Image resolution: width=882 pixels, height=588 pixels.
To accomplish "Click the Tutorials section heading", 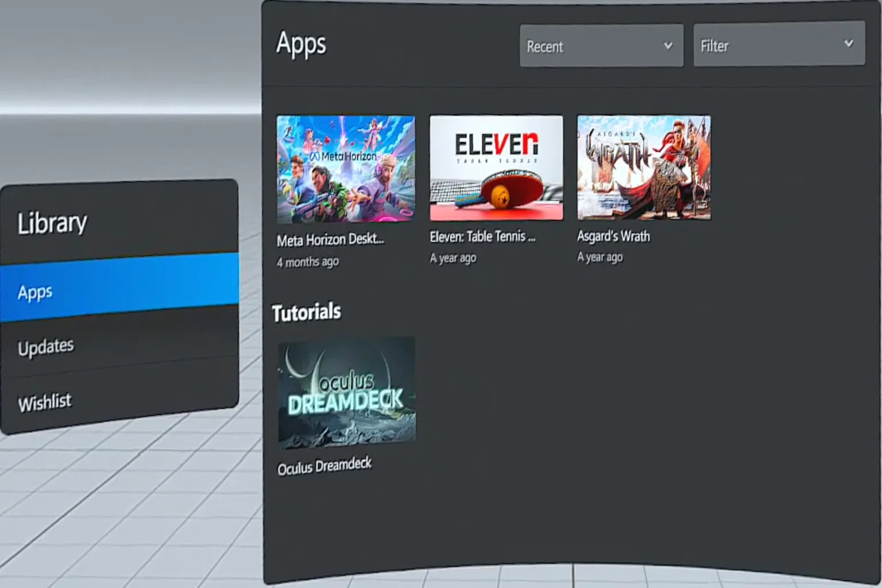I will (307, 312).
